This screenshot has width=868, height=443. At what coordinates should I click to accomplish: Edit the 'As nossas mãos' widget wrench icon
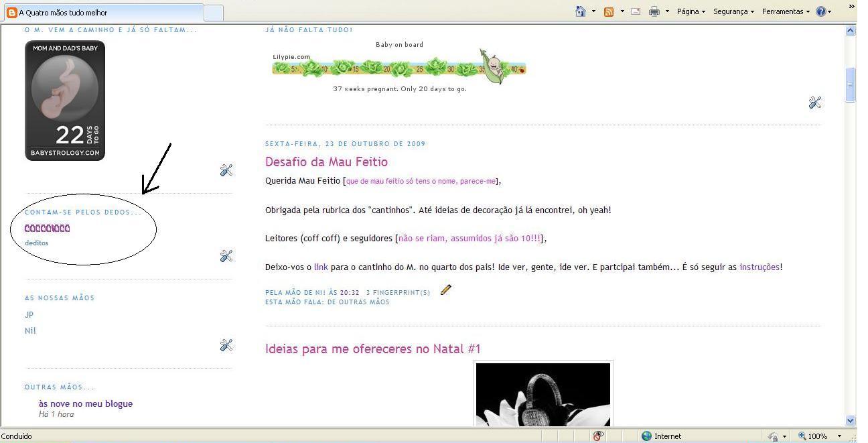(226, 344)
